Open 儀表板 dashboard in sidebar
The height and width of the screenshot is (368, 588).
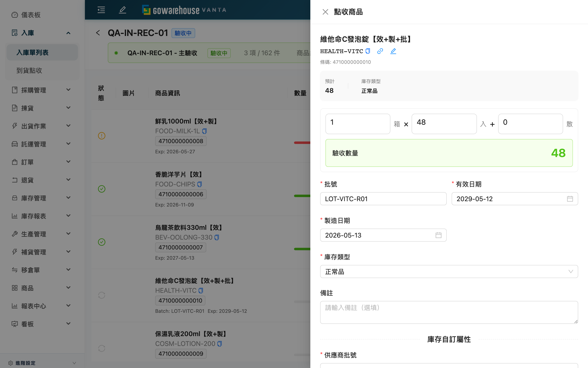click(x=42, y=15)
